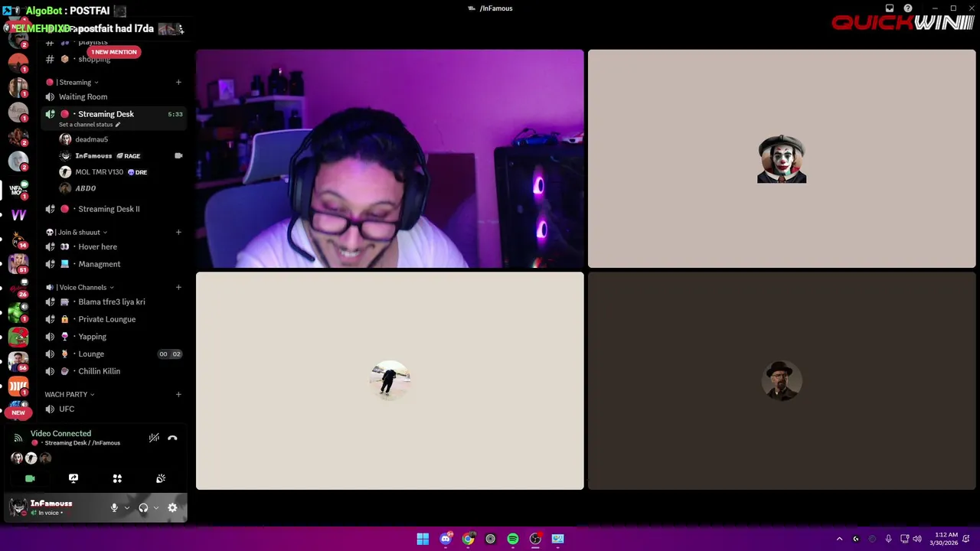This screenshot has height=551, width=980.
Task: Toggle noise suppression icon beside Video Connected
Action: [x=154, y=438]
